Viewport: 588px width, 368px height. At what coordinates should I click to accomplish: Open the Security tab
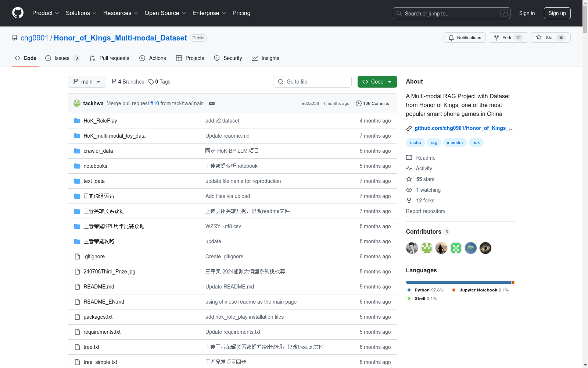tap(228, 58)
